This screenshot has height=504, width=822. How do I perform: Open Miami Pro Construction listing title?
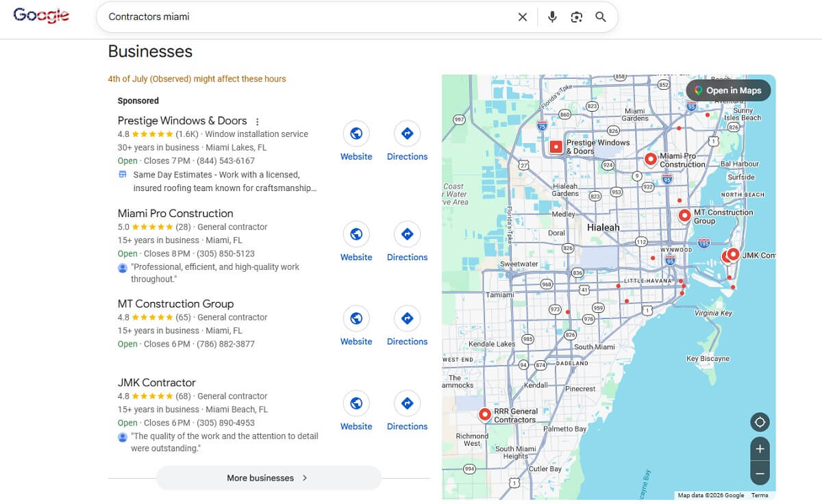[175, 214]
